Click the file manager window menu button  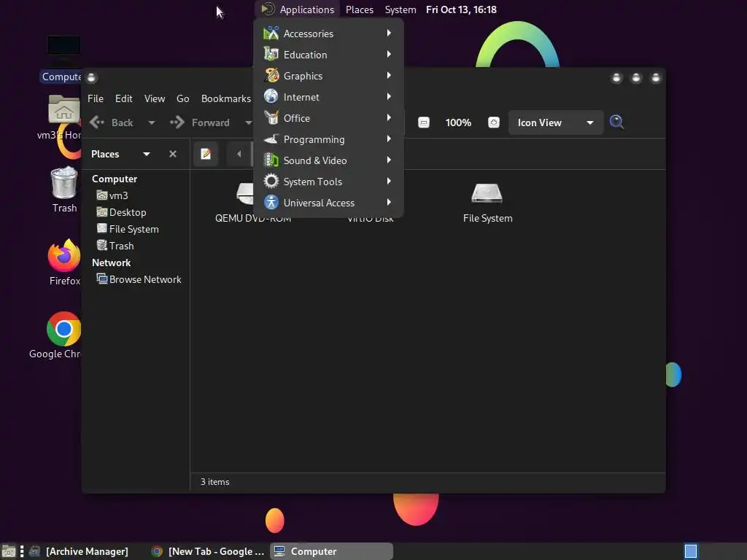point(91,77)
